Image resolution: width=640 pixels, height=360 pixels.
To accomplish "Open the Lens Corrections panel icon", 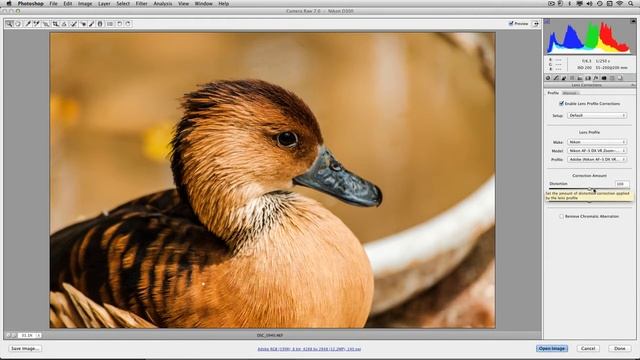I will 588,78.
